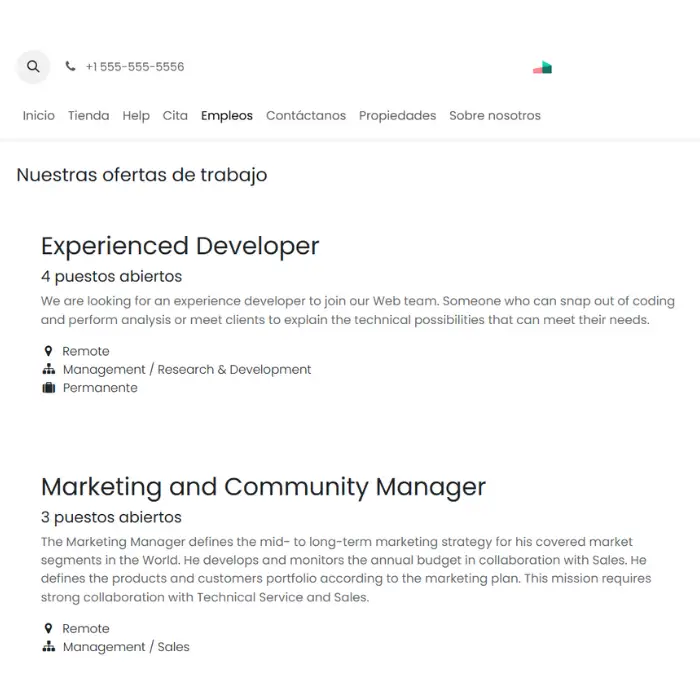This screenshot has width=700, height=700.
Task: Open the Help menu item
Action: click(136, 116)
